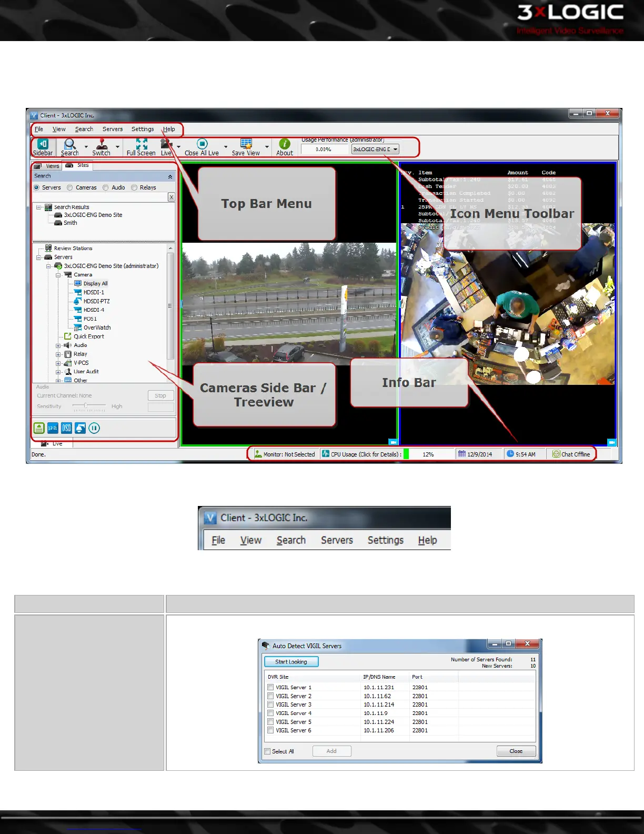
Task: Click the circular pause icon in sidebar
Action: pos(94,428)
